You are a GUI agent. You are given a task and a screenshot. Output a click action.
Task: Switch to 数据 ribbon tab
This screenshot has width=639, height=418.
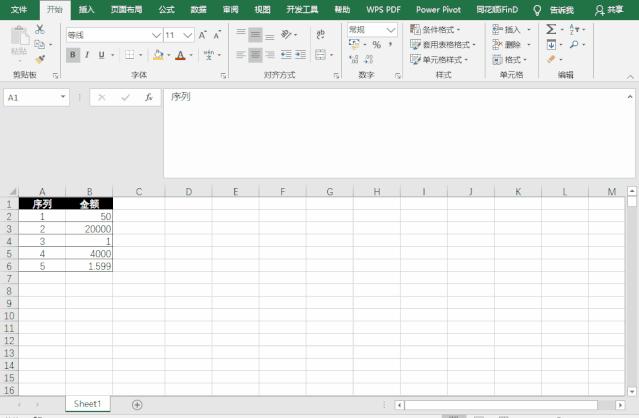(198, 10)
